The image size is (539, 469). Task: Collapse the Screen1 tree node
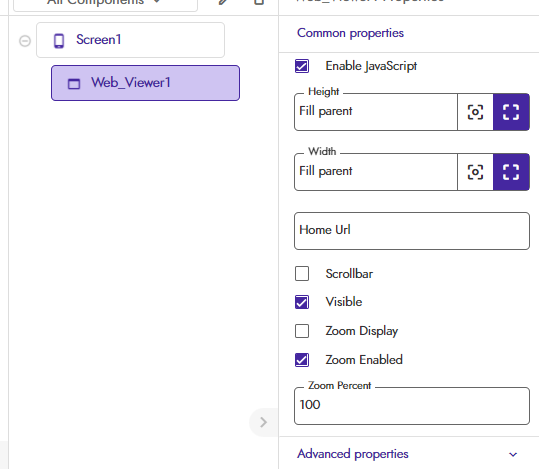point(25,41)
